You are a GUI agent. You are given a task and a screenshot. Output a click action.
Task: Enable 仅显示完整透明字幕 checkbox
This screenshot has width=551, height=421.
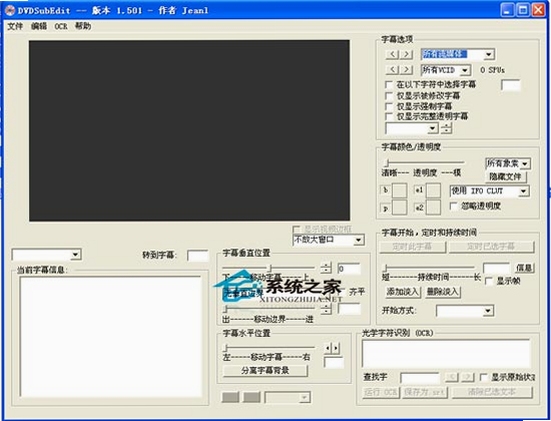tap(389, 116)
